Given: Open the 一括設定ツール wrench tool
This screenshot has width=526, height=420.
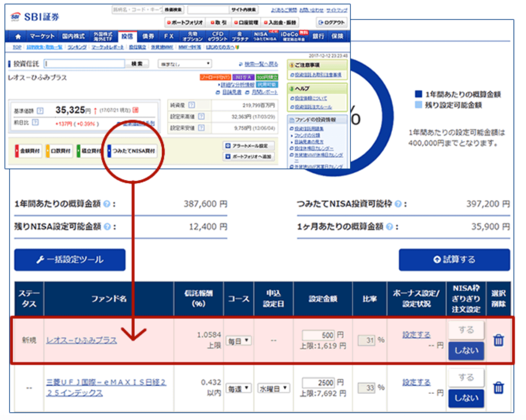Looking at the screenshot, I should [69, 260].
